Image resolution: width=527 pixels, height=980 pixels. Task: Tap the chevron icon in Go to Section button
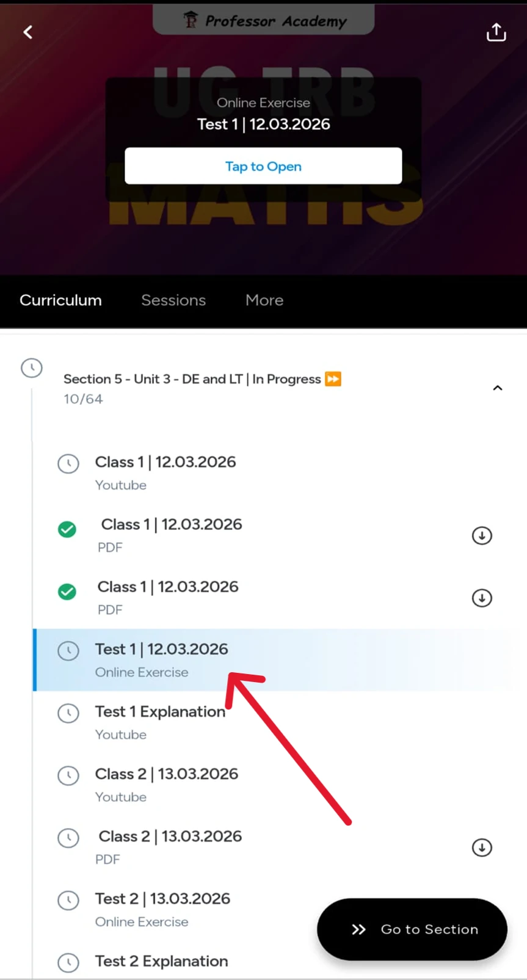(359, 929)
